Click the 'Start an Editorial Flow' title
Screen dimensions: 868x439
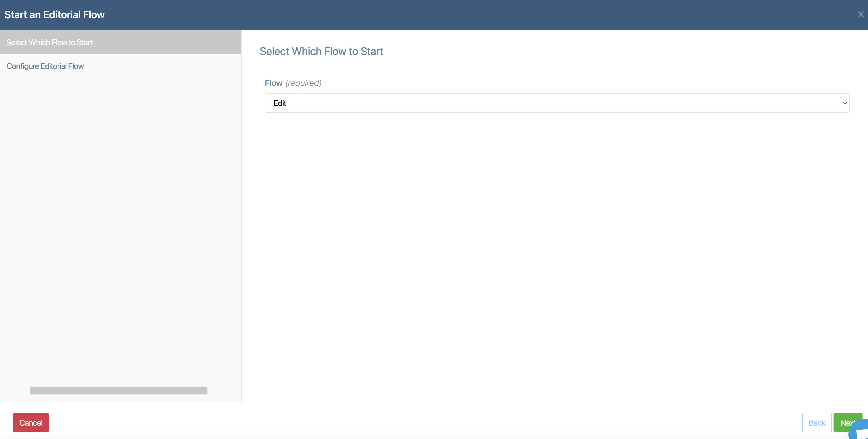[x=55, y=14]
